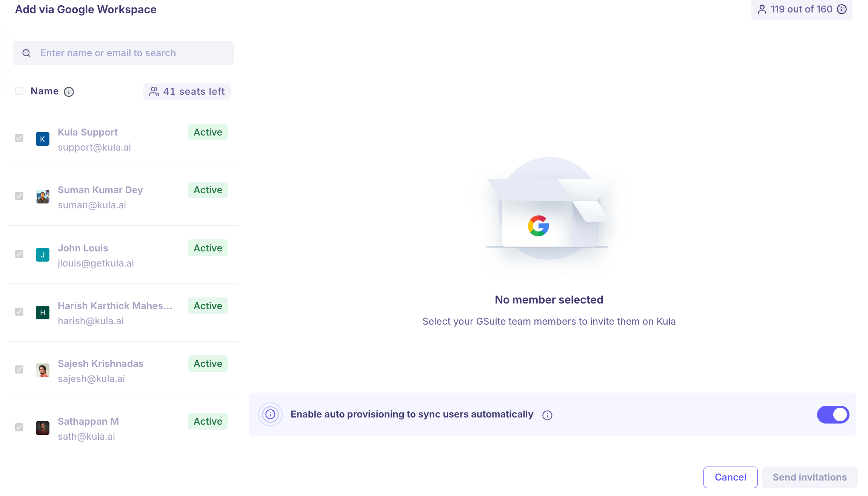
Task: Click circular info icon left of auto provisioning
Action: (x=270, y=414)
